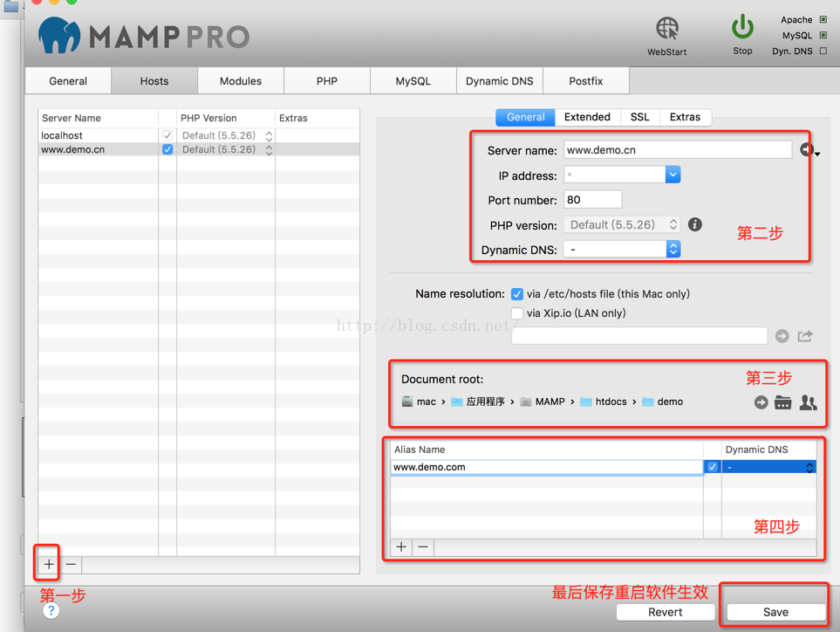Click the Save button
The width and height of the screenshot is (840, 632).
pyautogui.click(x=775, y=612)
